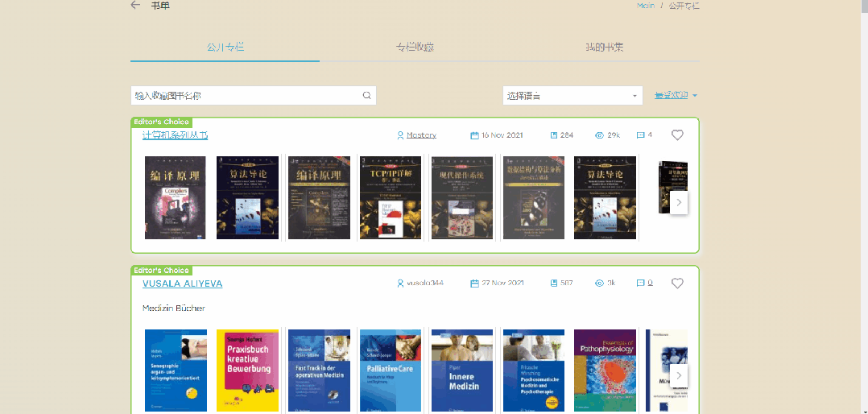Open the 我的书集 tab
The image size is (868, 414).
[x=604, y=48]
